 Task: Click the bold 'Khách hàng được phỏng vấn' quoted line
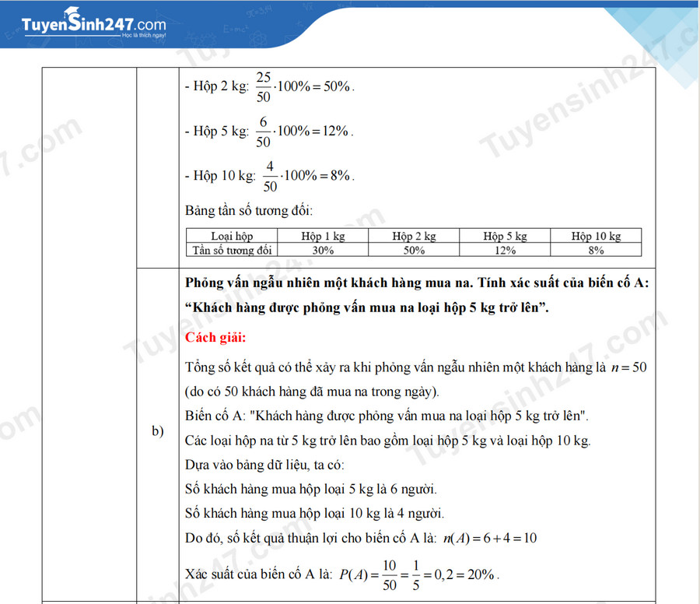(366, 307)
